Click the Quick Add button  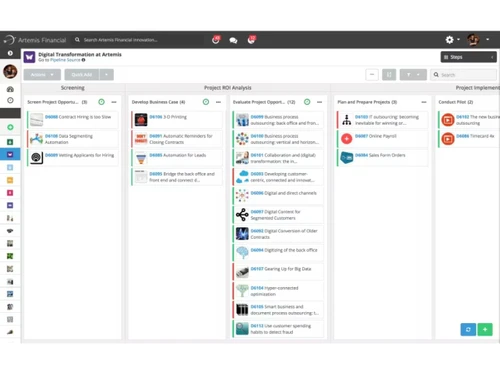tap(82, 75)
